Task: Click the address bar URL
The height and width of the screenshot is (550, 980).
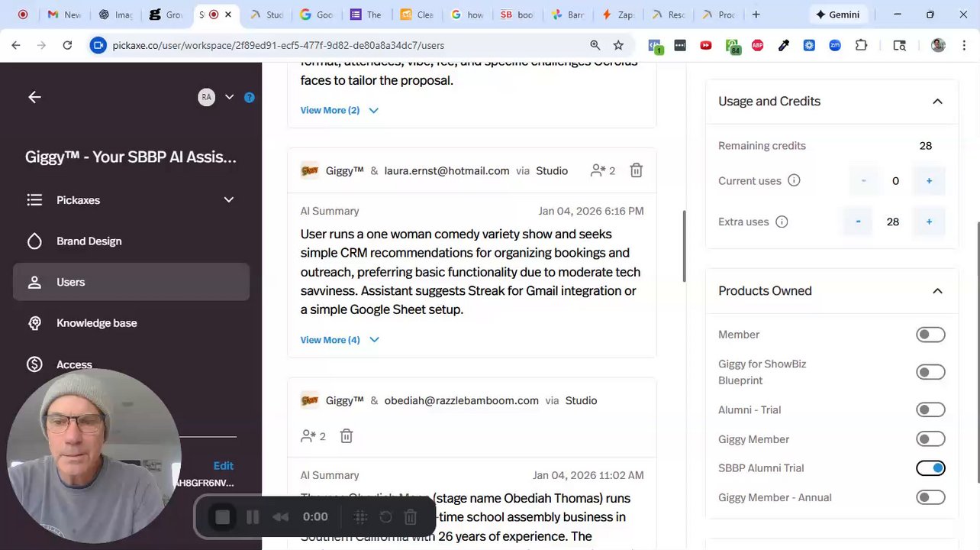Action: 278,46
